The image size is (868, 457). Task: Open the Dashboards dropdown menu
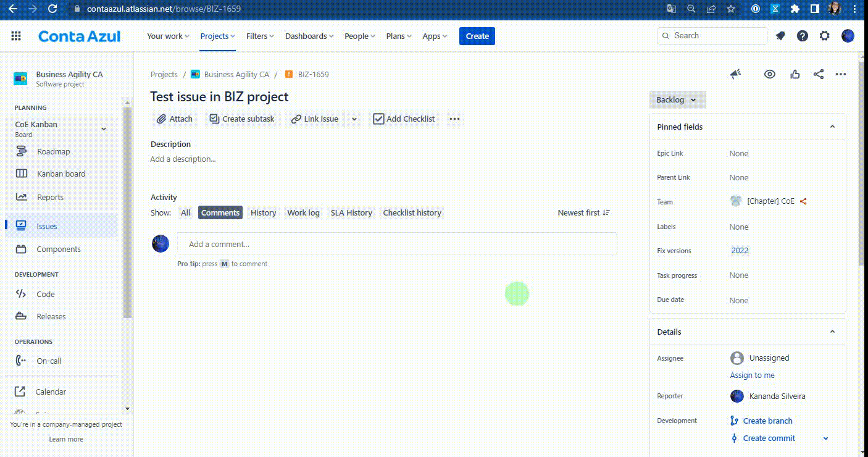pyautogui.click(x=309, y=36)
